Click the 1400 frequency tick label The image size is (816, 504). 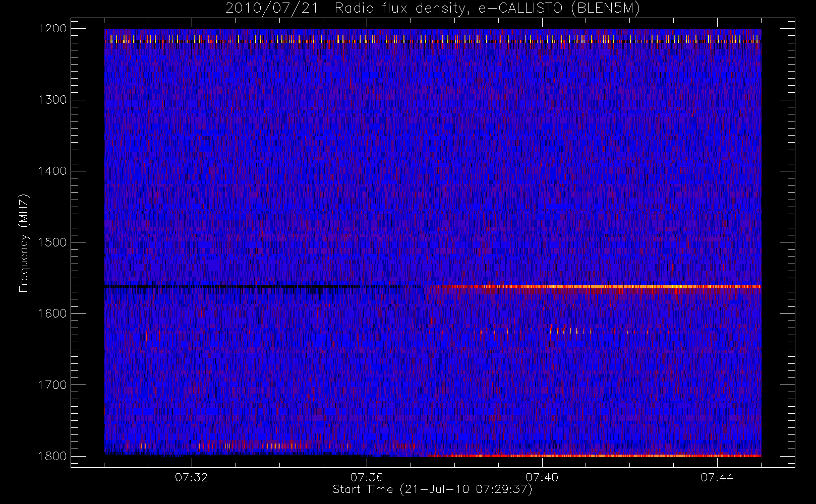coord(52,171)
